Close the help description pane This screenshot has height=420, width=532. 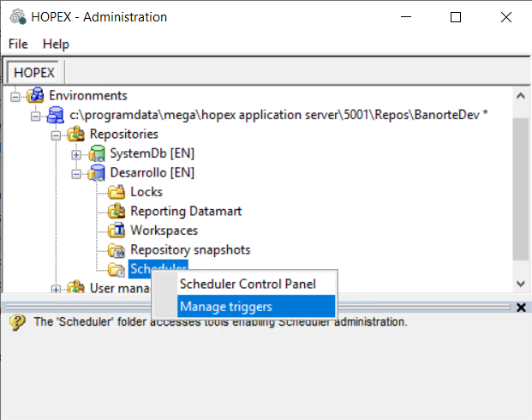click(521, 308)
